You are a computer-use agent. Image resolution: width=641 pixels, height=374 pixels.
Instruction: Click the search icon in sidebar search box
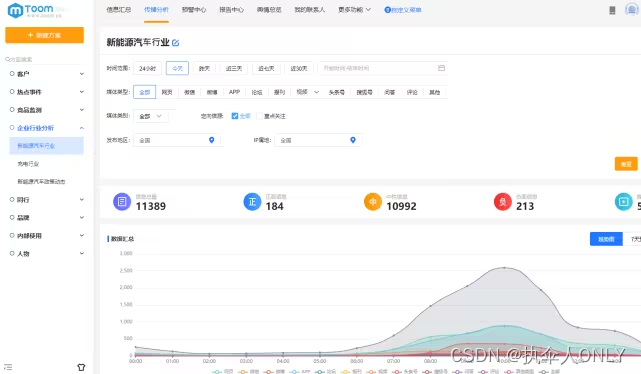7,59
